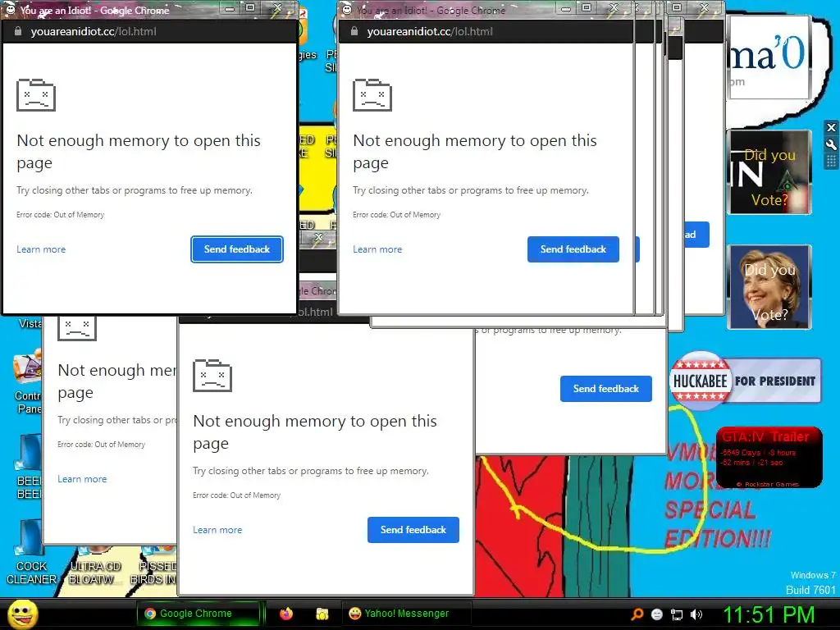Image resolution: width=840 pixels, height=630 pixels.
Task: Open the GTA:IV Trailer countdown gadget
Action: click(769, 458)
